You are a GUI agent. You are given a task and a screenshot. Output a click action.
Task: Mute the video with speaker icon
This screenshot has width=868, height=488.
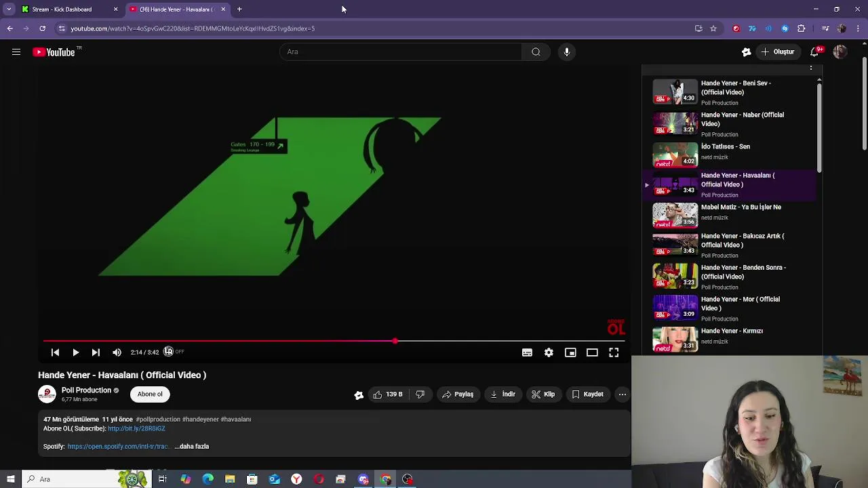point(117,352)
